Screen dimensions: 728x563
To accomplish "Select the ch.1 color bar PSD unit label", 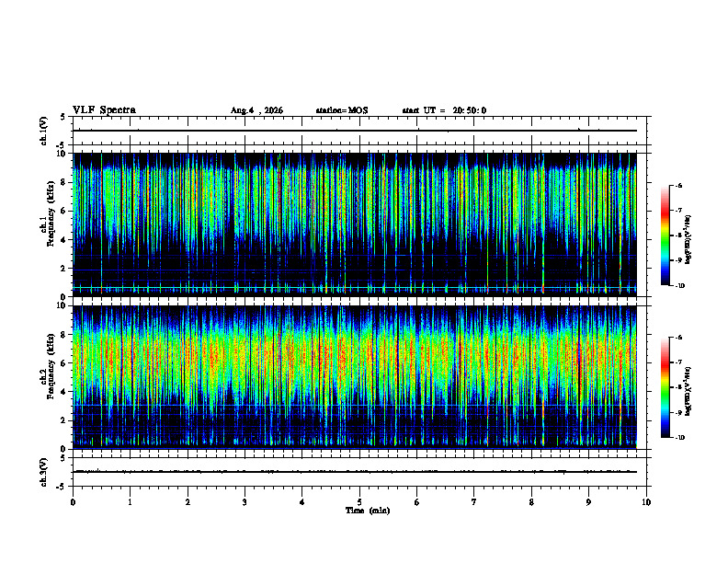I will 688,239.
